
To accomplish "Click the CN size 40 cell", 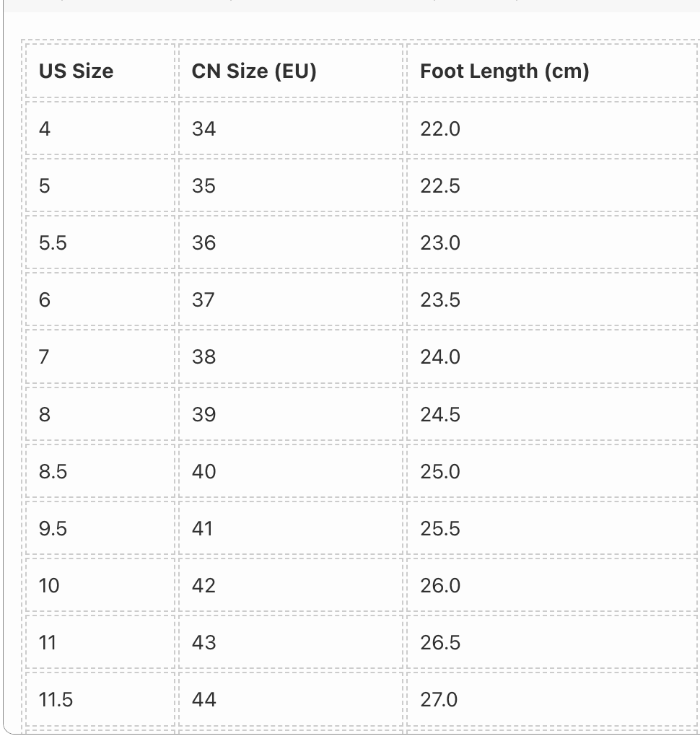I will pos(291,470).
